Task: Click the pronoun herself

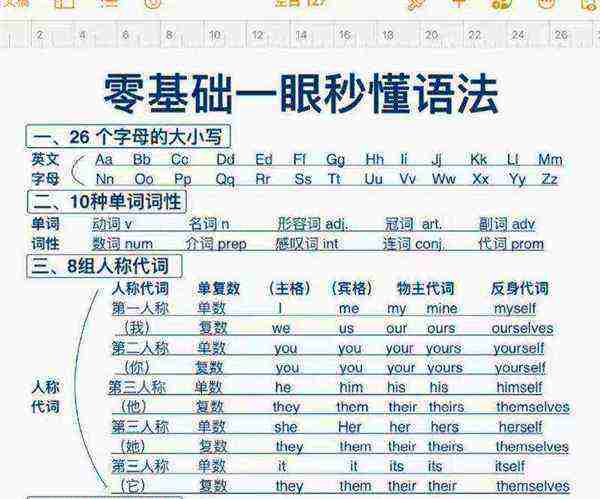Action: point(520,427)
